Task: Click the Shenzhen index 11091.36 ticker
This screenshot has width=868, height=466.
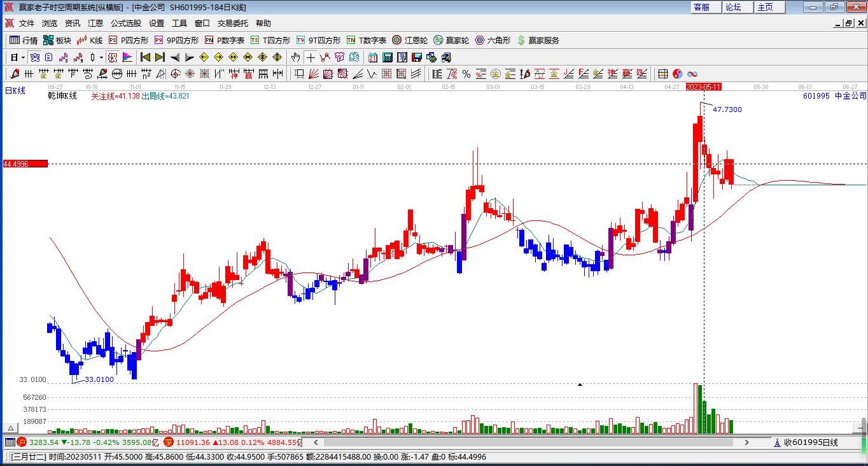Action: [232, 442]
